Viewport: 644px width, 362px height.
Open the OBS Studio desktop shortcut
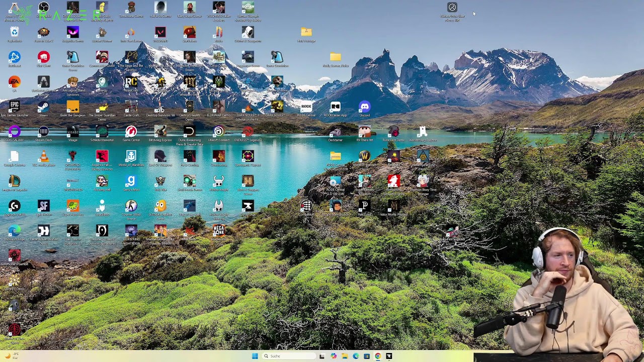(x=44, y=7)
